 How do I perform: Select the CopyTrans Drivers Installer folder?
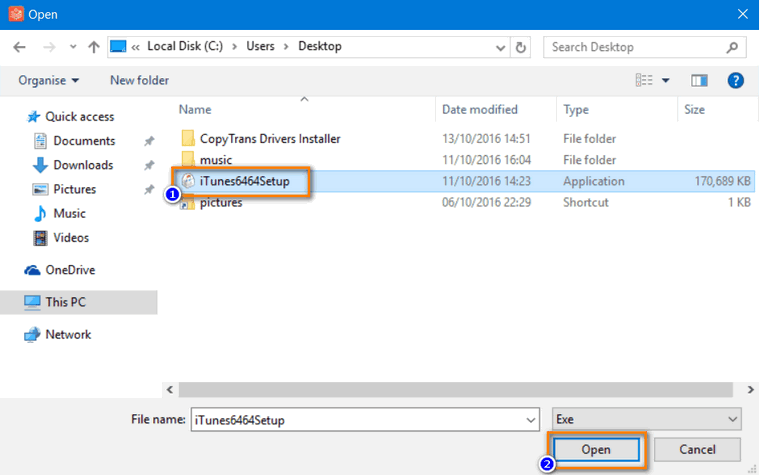[270, 139]
